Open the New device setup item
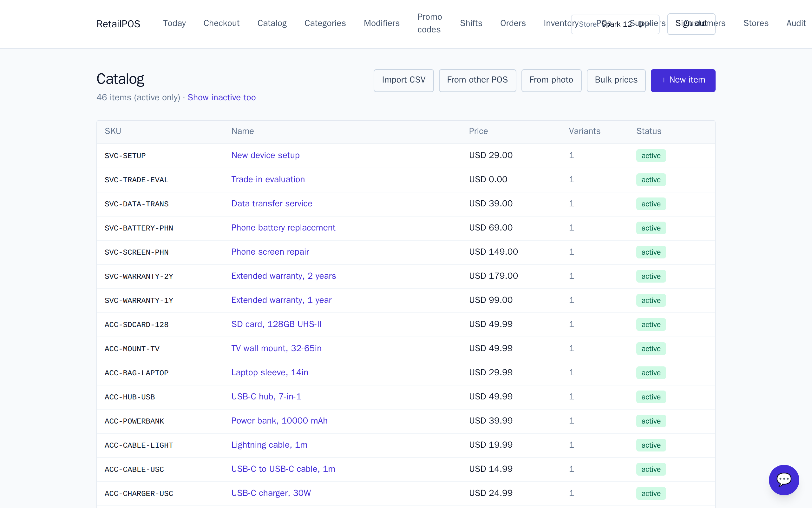The image size is (812, 508). pyautogui.click(x=265, y=155)
